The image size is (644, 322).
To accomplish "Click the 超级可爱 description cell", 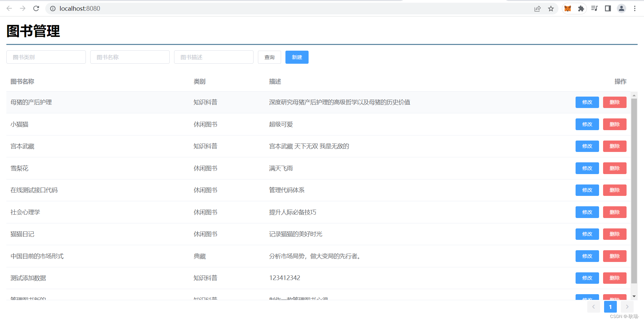I will click(x=281, y=124).
